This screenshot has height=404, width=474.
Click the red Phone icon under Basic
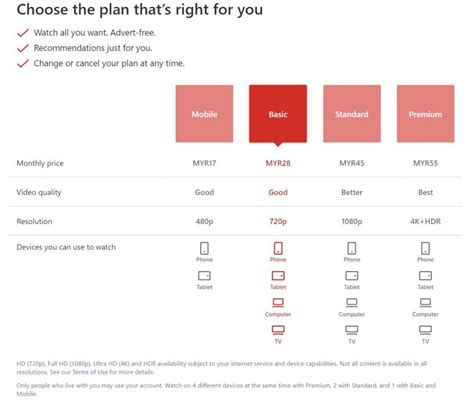pyautogui.click(x=278, y=248)
